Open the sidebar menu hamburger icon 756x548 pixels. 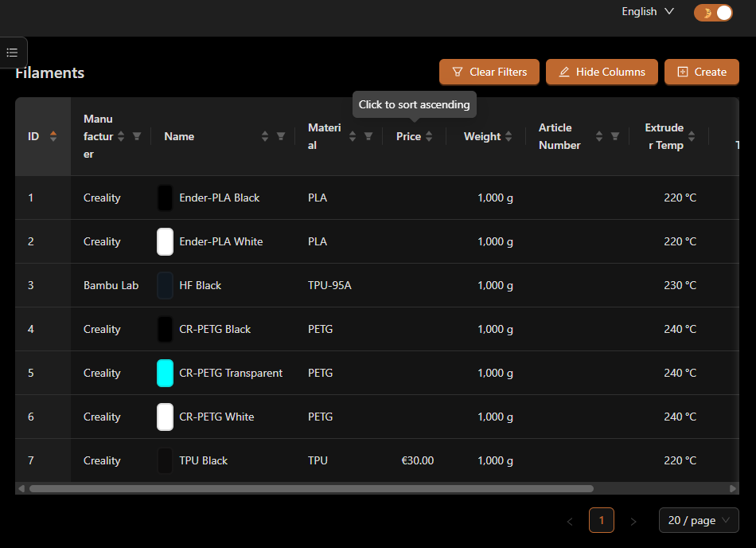coord(12,53)
